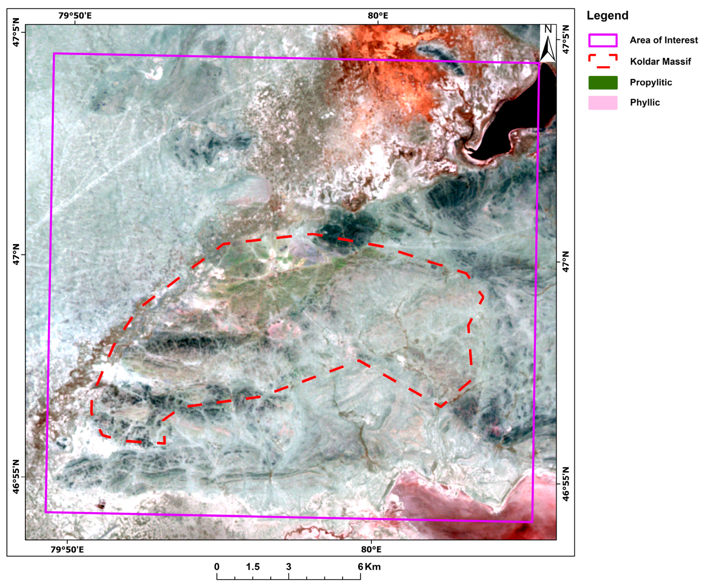Click the top 79°50'E longitude label
This screenshot has width=710, height=588.
75,16
